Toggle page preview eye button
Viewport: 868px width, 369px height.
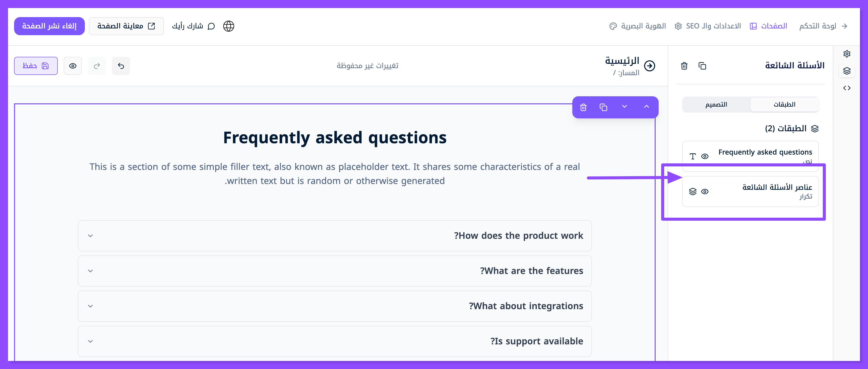coord(73,66)
